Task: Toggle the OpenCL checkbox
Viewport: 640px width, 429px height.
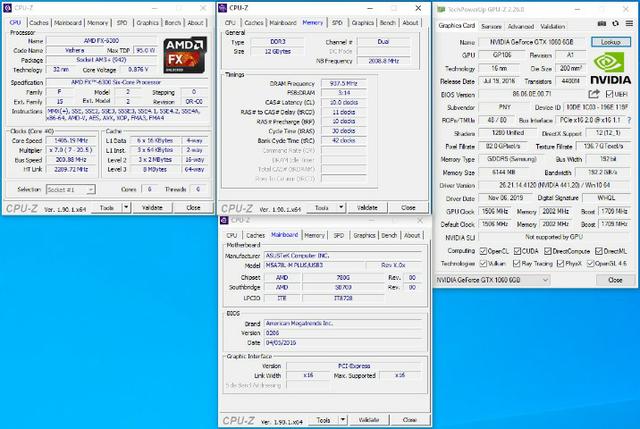Action: pos(484,251)
